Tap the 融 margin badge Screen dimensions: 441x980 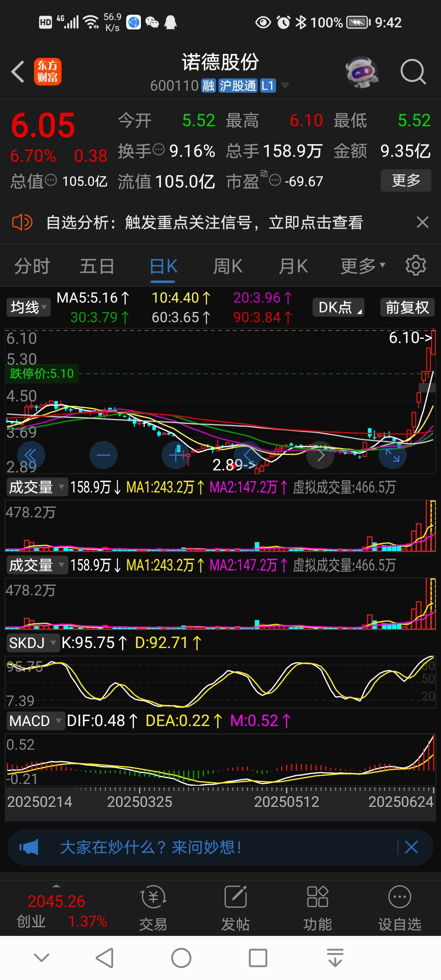point(208,86)
